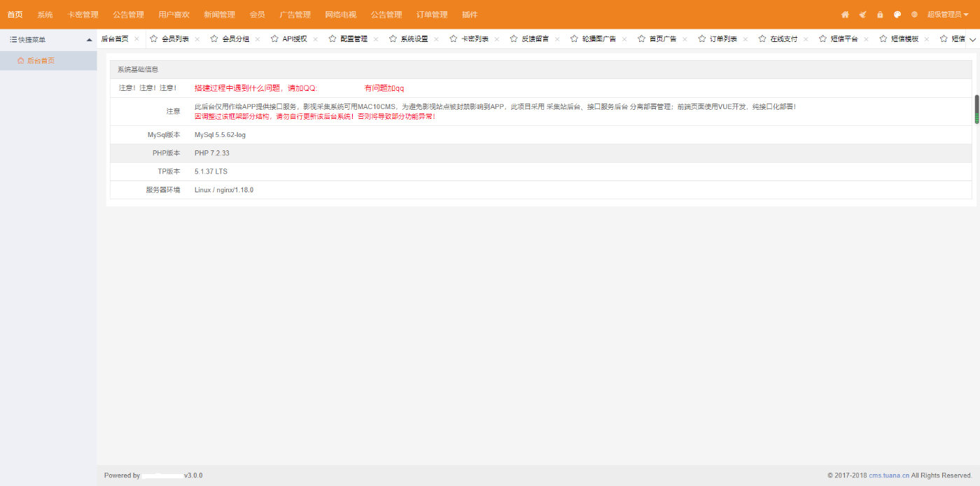Open the 超级管理员 user dropdown
Image resolution: width=980 pixels, height=486 pixels.
(x=948, y=15)
